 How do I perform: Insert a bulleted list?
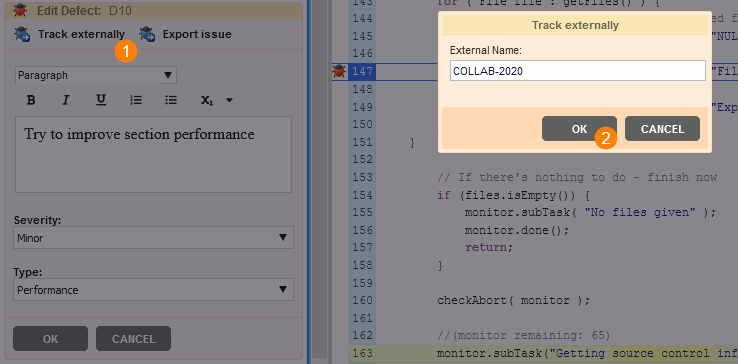171,100
